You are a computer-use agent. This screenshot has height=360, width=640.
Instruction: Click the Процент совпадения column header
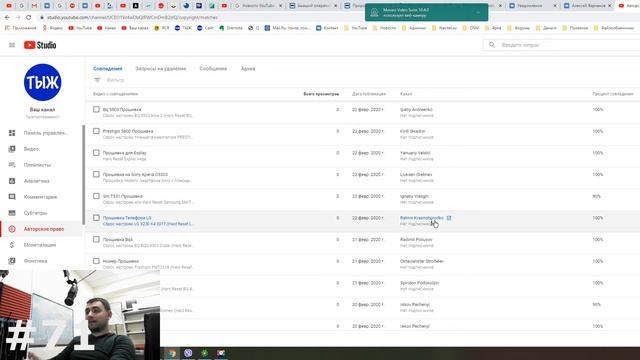click(x=613, y=94)
